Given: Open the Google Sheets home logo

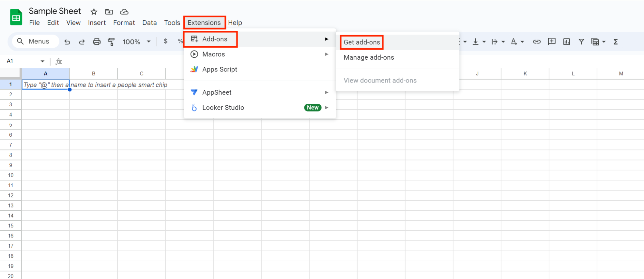Looking at the screenshot, I should tap(16, 17).
